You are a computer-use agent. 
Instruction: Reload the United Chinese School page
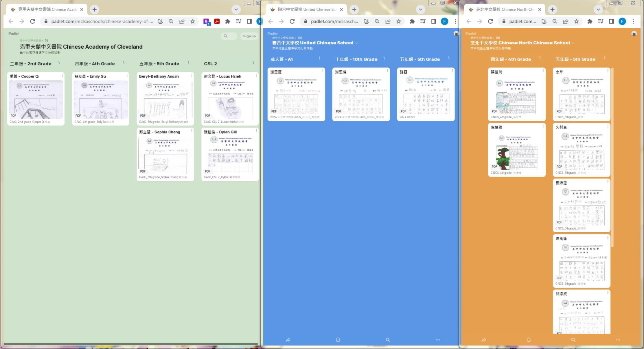(292, 21)
